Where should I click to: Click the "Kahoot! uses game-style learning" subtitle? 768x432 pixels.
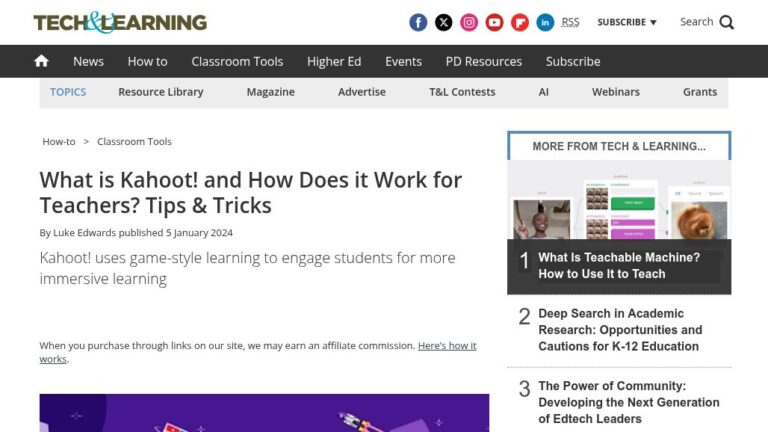click(x=247, y=268)
